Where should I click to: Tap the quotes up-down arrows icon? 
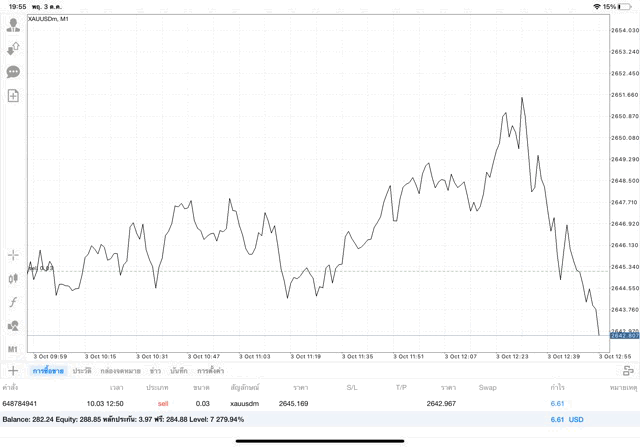[x=13, y=49]
